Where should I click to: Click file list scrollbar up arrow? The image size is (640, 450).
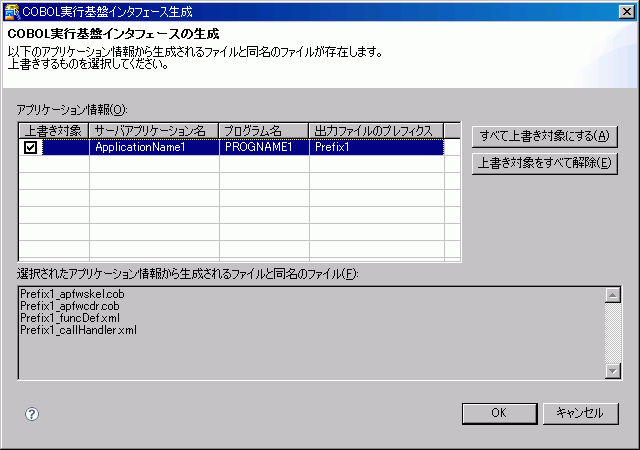tap(614, 294)
